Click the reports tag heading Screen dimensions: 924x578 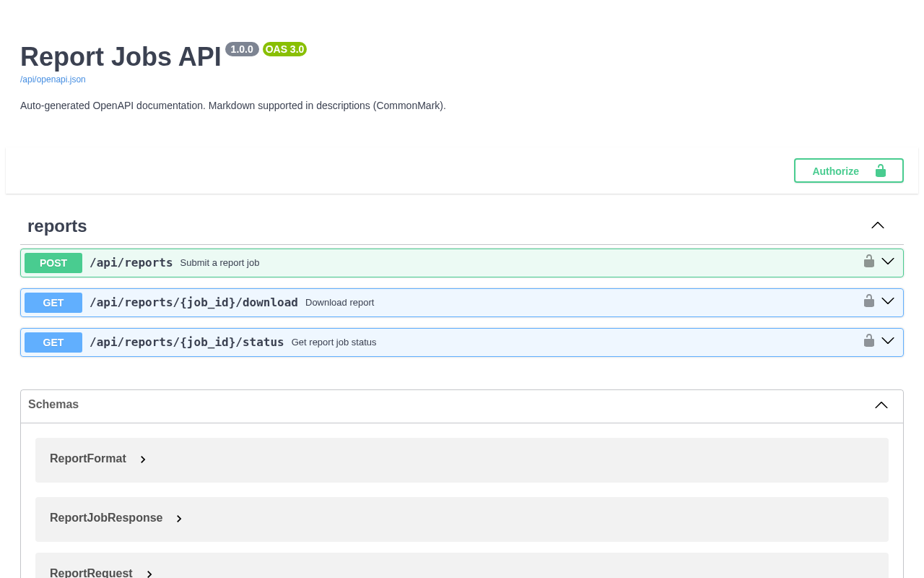tap(57, 226)
